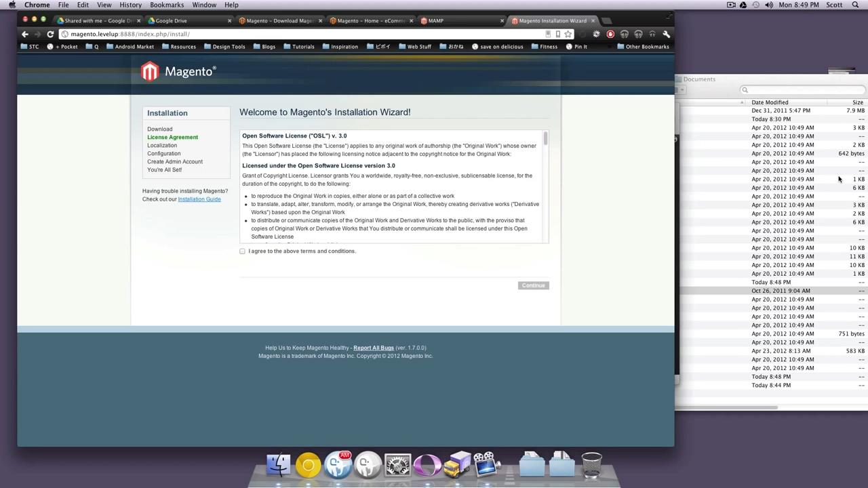
Task: Switch to the MAMP tab
Action: pos(461,20)
